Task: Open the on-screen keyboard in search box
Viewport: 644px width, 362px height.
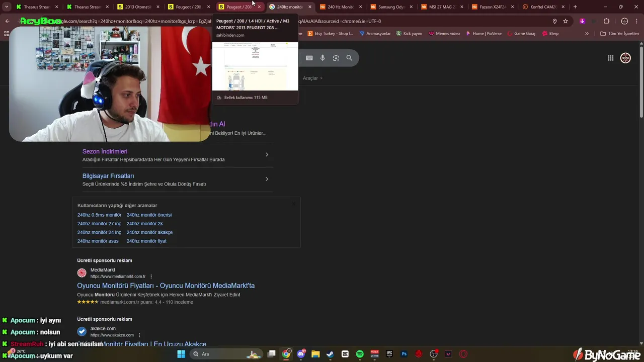Action: click(309, 58)
